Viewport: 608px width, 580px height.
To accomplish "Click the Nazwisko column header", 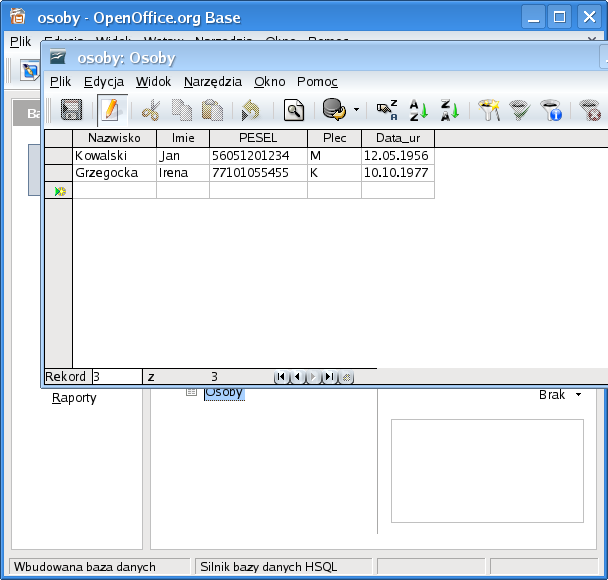I will (x=114, y=138).
